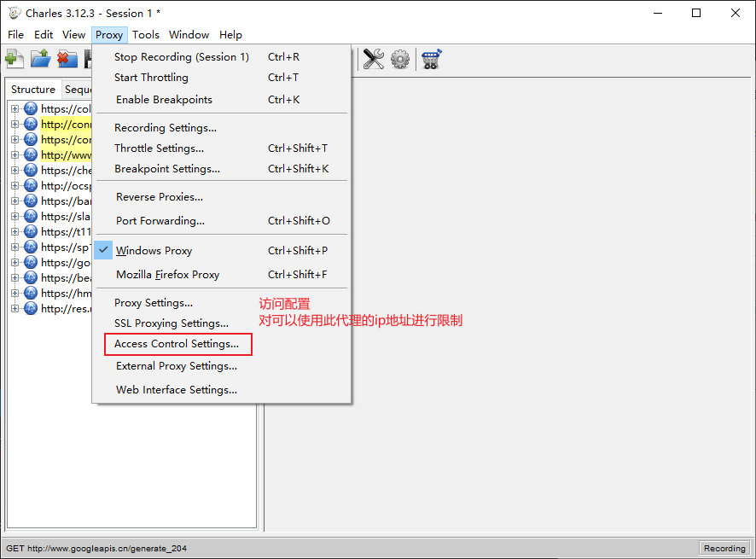Click the shopping cart purchase icon
This screenshot has width=756, height=559.
click(431, 59)
